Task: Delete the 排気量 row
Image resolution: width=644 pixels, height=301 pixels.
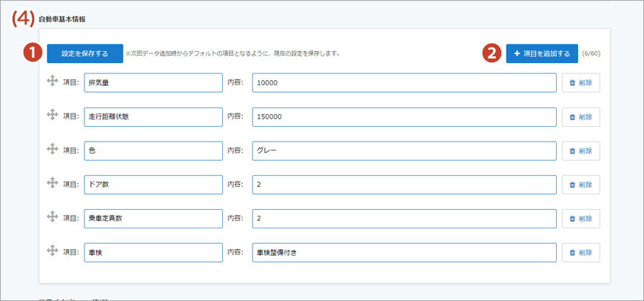Action: 580,83
